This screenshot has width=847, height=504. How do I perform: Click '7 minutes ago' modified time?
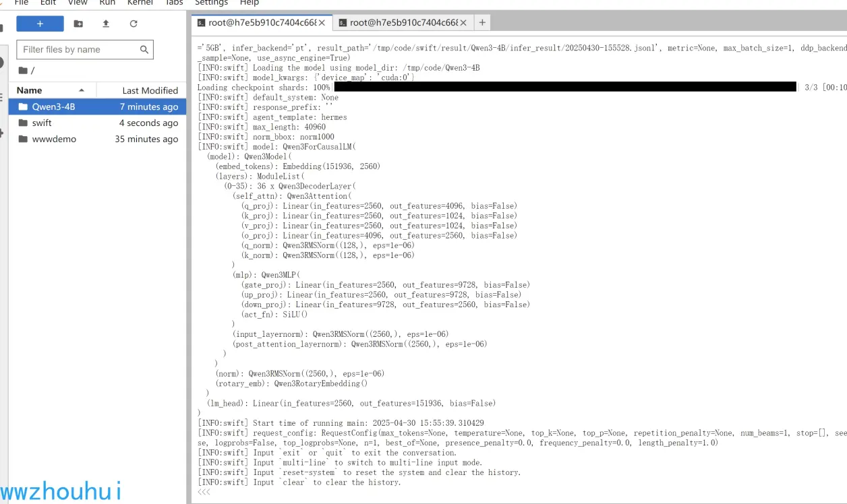coord(149,106)
